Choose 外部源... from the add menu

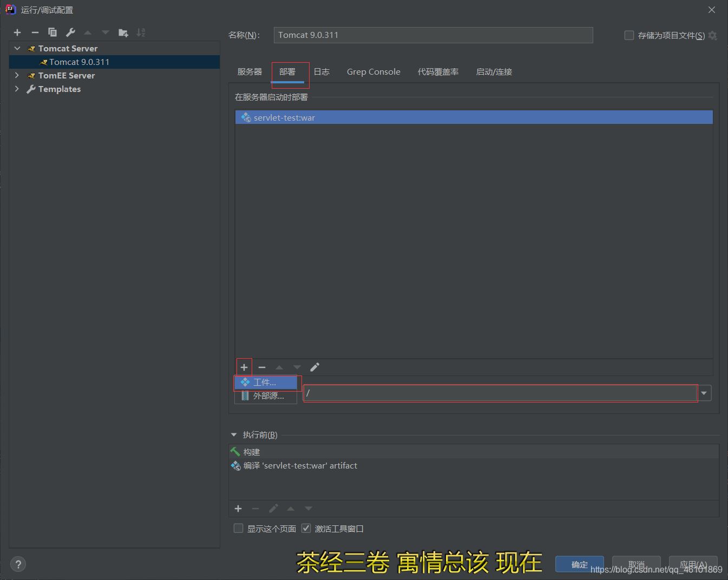[265, 396]
